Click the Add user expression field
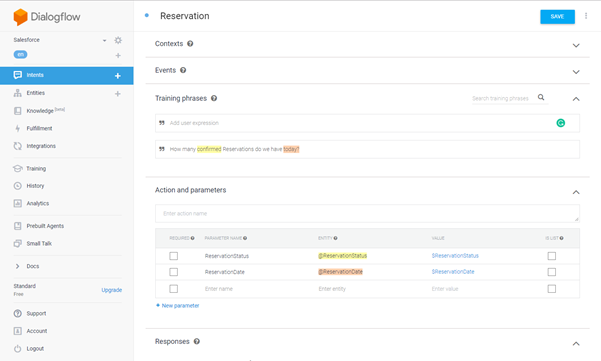This screenshot has height=361, width=601. tap(367, 123)
